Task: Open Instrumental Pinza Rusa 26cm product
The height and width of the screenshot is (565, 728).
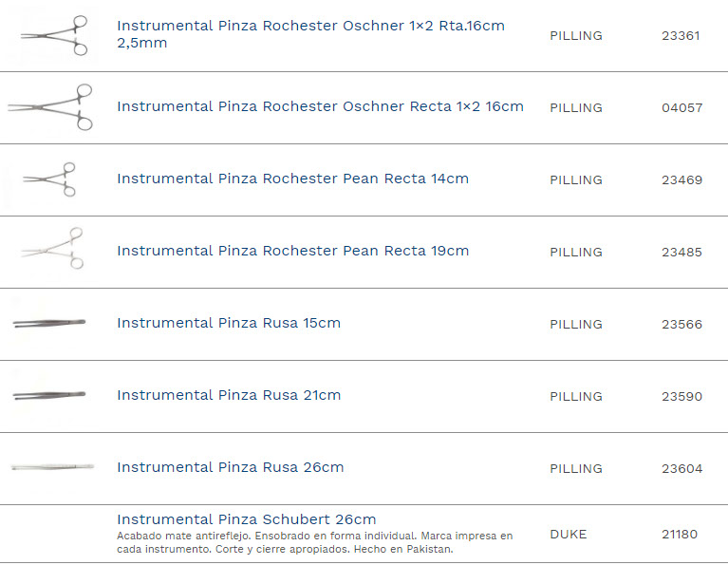Action: [230, 467]
